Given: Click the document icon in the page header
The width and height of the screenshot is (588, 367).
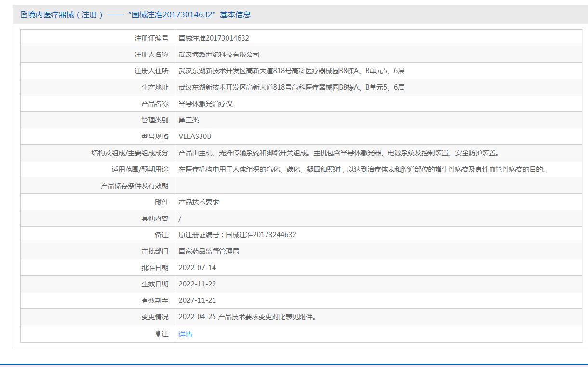Looking at the screenshot, I should coord(24,14).
